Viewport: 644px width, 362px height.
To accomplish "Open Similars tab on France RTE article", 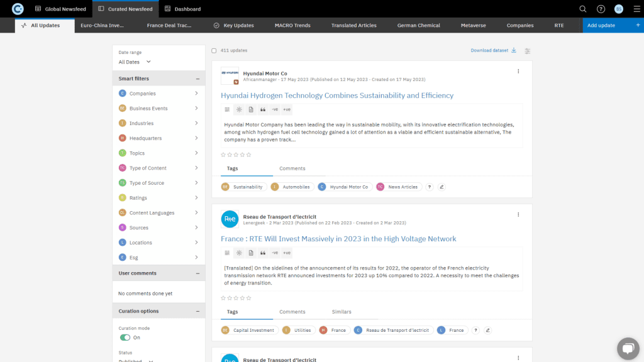I will (341, 312).
